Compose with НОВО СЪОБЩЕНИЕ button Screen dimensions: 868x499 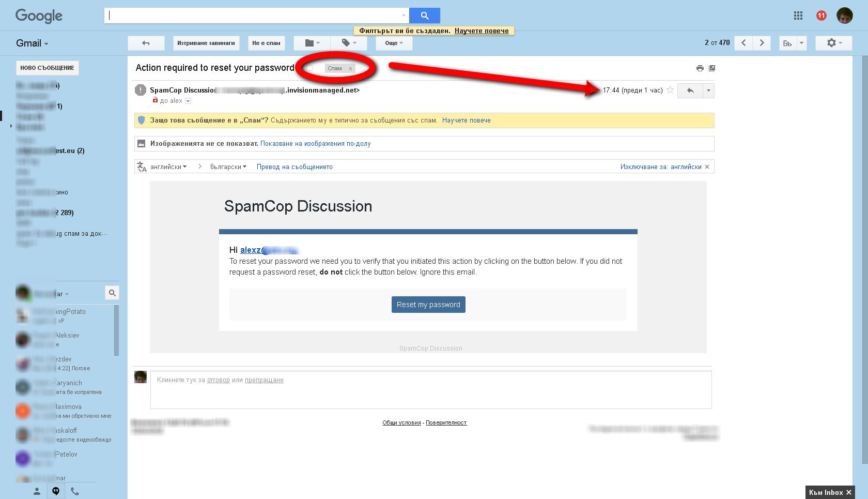[x=48, y=68]
